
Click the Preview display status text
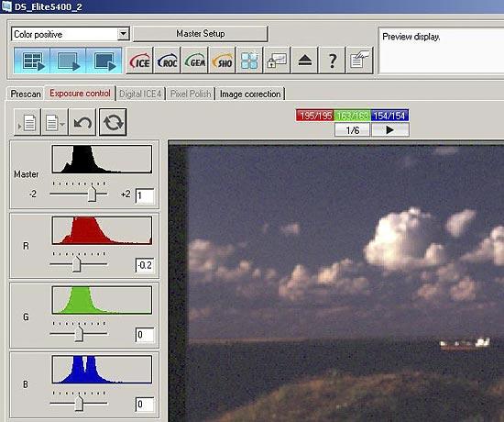coord(411,37)
